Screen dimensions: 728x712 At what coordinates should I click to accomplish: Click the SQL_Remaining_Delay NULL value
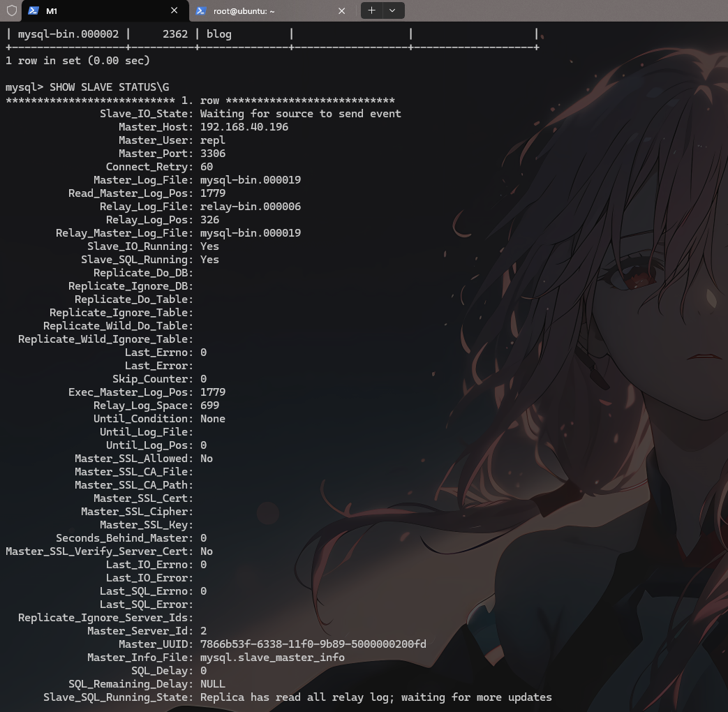pyautogui.click(x=213, y=683)
